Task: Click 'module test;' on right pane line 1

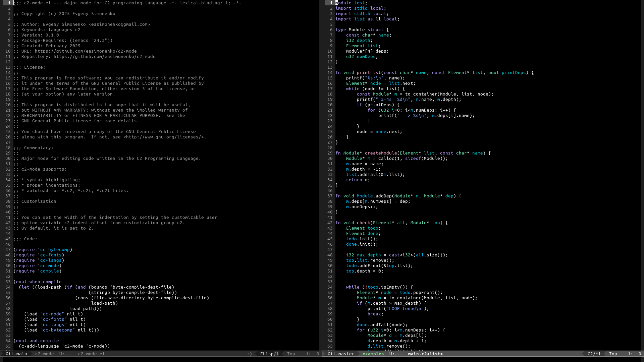Action: [x=352, y=3]
